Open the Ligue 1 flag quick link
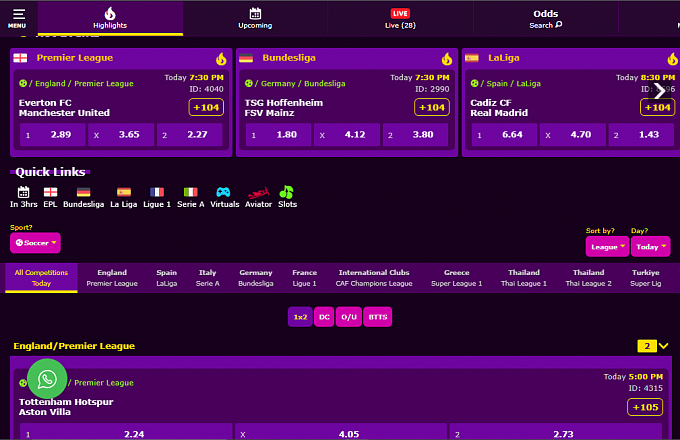The image size is (680, 440). click(x=157, y=197)
